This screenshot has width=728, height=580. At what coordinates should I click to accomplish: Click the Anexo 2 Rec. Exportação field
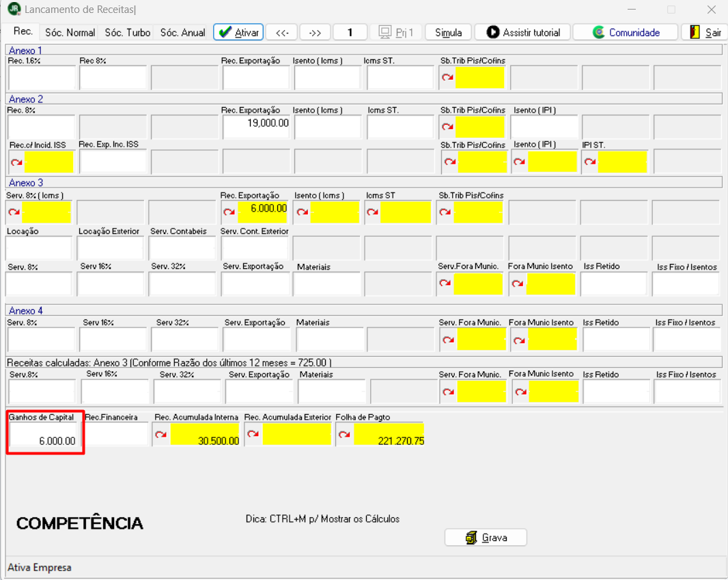[256, 126]
